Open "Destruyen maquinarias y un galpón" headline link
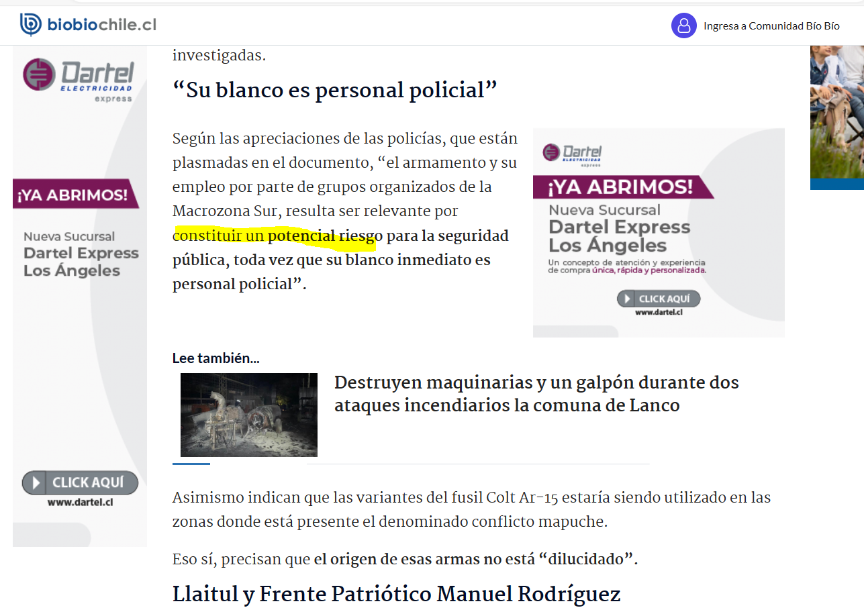This screenshot has height=616, width=864. coord(536,394)
